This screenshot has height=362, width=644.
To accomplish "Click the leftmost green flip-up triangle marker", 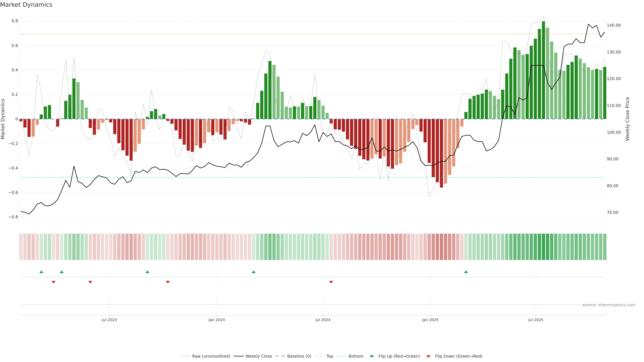I will point(41,272).
